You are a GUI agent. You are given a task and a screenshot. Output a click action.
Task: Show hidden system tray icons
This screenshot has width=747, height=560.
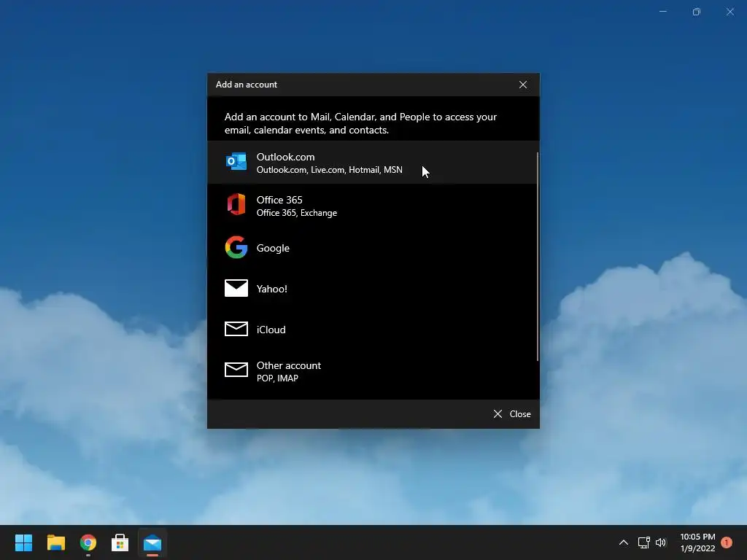[x=623, y=542]
